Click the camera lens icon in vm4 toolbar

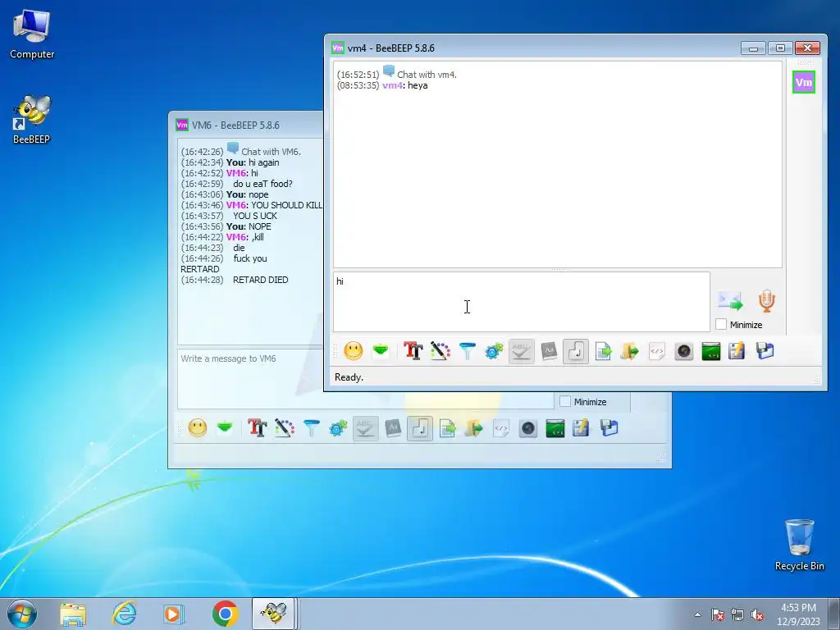tap(684, 351)
